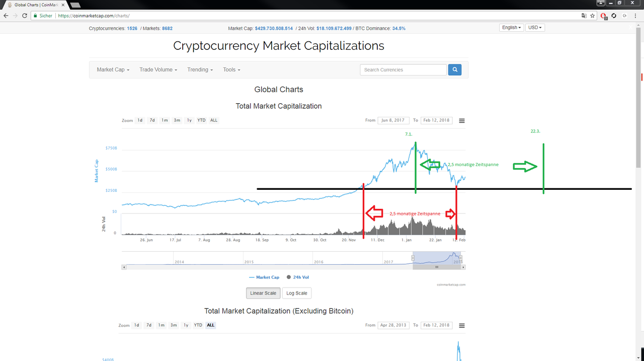644x361 pixels.
Task: Click the Markets count 8682 link
Action: 167,29
